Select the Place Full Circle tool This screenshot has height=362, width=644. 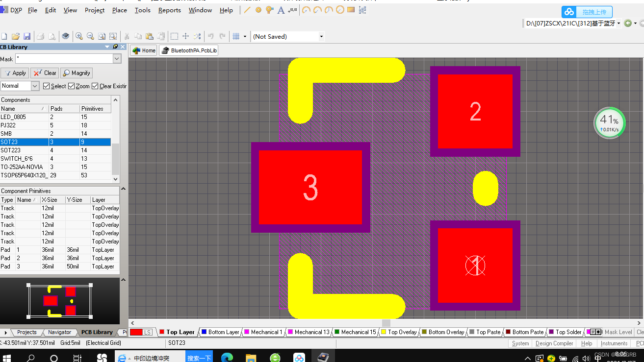pyautogui.click(x=340, y=10)
